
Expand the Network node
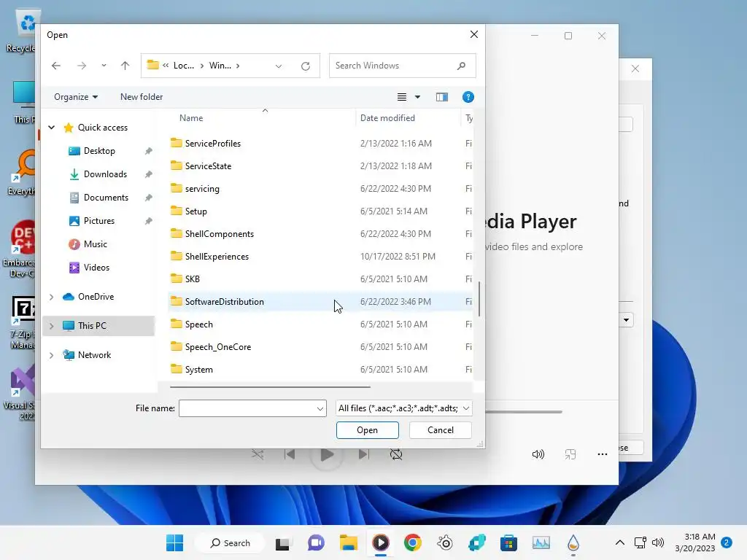coord(52,355)
